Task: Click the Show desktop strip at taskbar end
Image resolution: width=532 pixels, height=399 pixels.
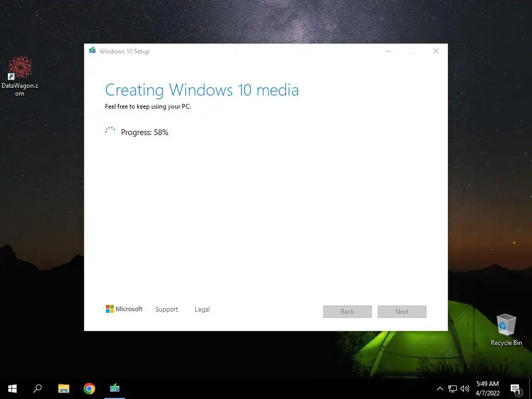Action: click(x=530, y=389)
